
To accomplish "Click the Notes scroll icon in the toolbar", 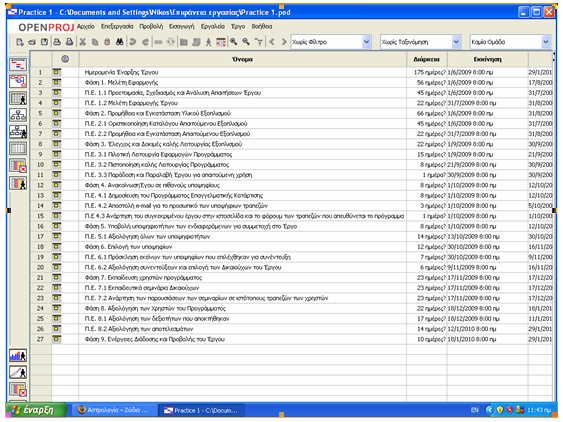I will coord(196,42).
